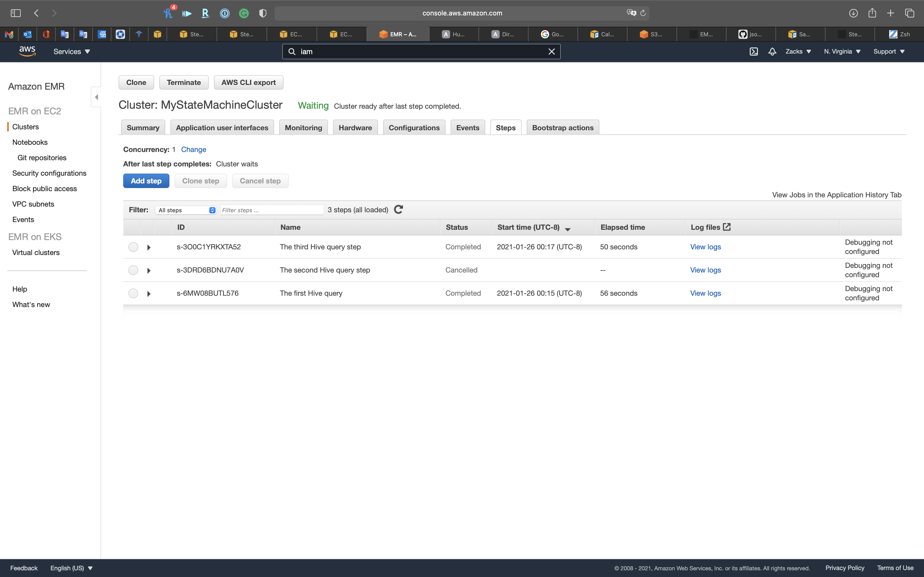The width and height of the screenshot is (924, 577).
Task: Refresh the steps list icon
Action: pos(398,209)
